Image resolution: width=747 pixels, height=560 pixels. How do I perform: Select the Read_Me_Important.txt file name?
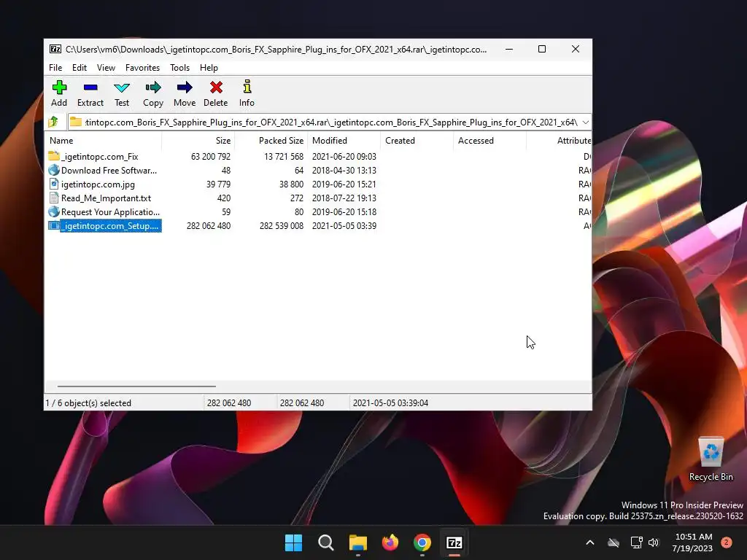[x=107, y=198]
